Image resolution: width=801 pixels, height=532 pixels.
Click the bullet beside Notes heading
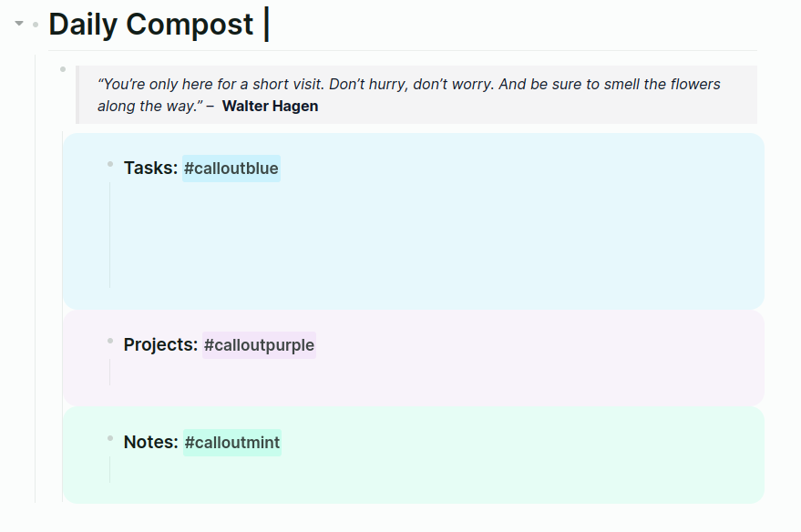tap(109, 438)
